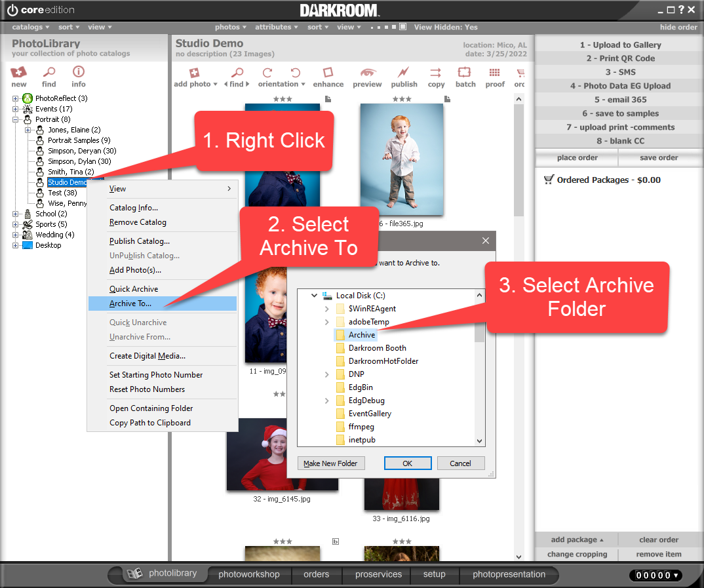Click the Local Disk (C:) drive icon
This screenshot has height=588, width=704.
(327, 296)
